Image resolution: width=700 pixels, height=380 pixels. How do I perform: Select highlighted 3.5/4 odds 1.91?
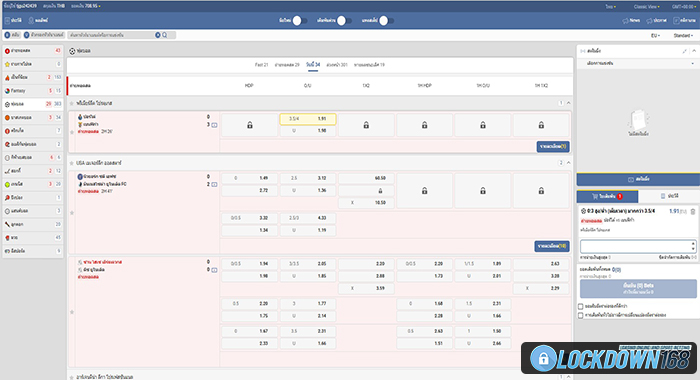(308, 119)
